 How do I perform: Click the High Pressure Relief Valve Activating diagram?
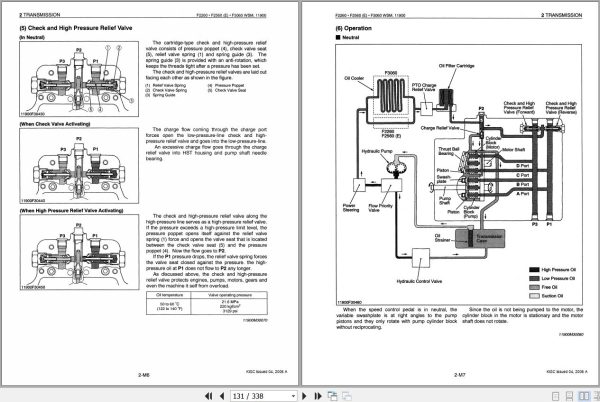click(79, 252)
